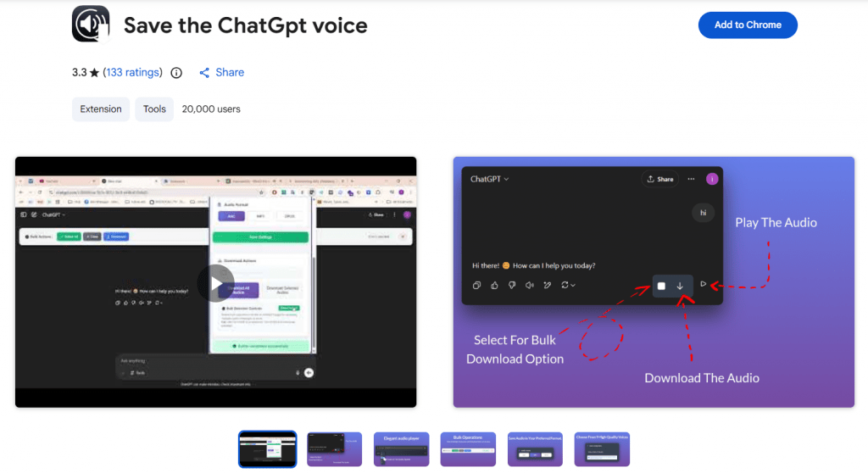
Task: Select the Bulk Operations thumbnail
Action: pos(468,449)
